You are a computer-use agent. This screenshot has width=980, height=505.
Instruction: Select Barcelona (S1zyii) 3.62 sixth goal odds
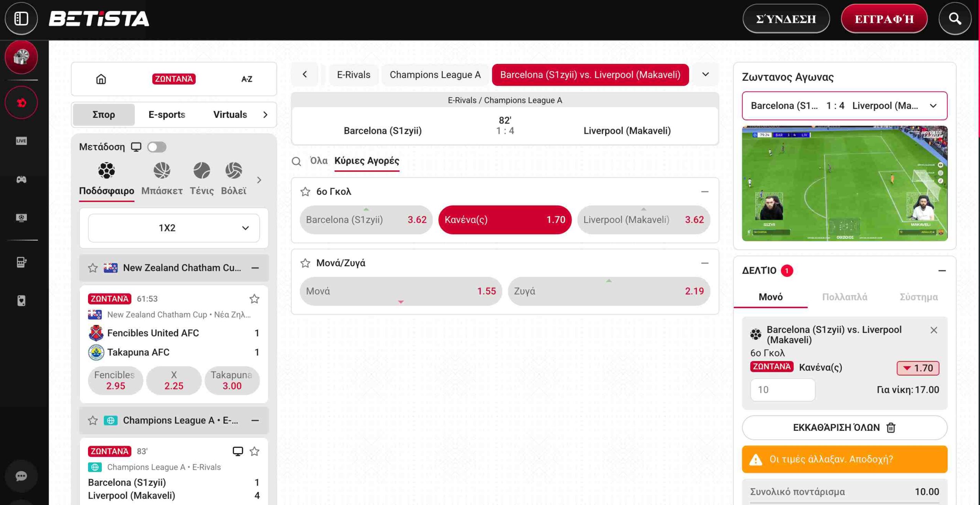pos(366,220)
